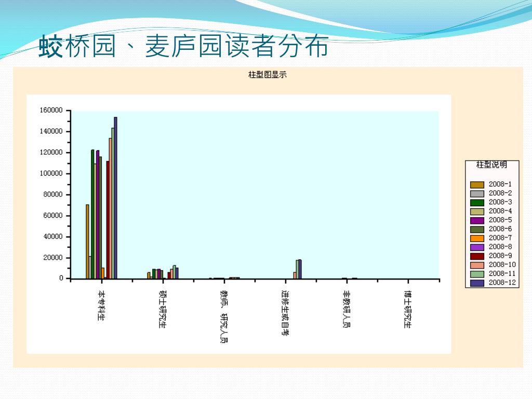This screenshot has width=532, height=399.
Task: Click the y-axis value 40000
Action: click(53, 236)
